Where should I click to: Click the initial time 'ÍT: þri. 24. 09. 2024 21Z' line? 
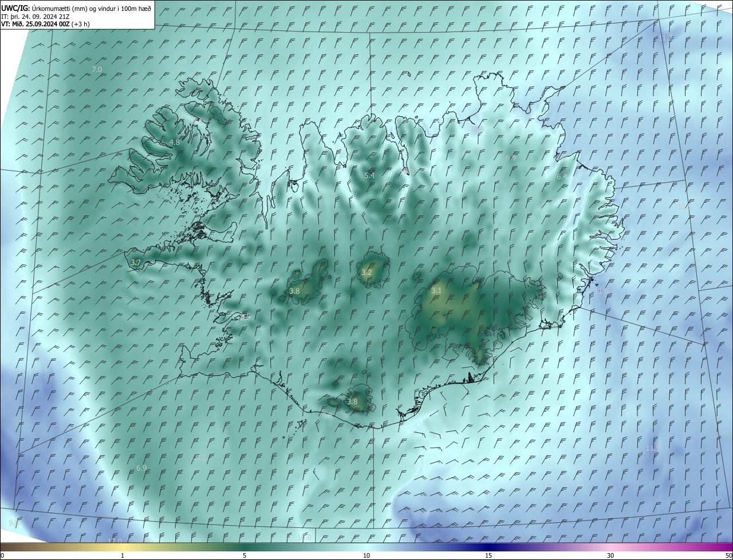[x=35, y=17]
